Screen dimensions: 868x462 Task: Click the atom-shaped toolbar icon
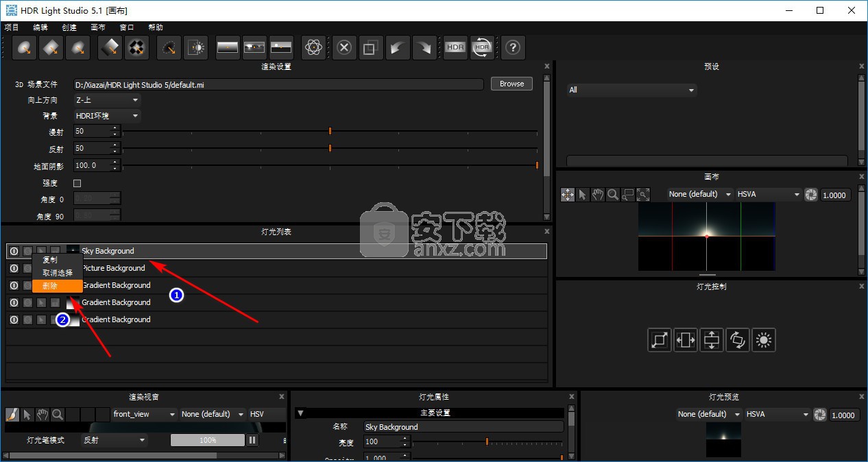point(313,47)
